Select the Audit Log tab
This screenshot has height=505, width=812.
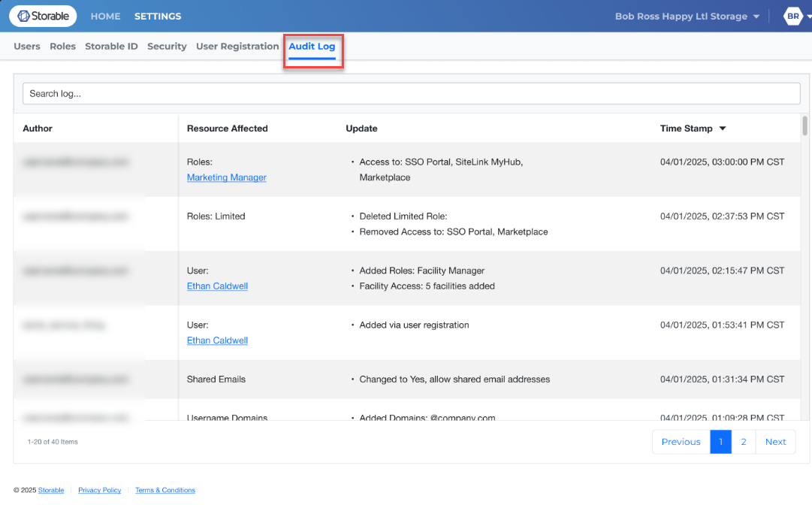pos(312,46)
